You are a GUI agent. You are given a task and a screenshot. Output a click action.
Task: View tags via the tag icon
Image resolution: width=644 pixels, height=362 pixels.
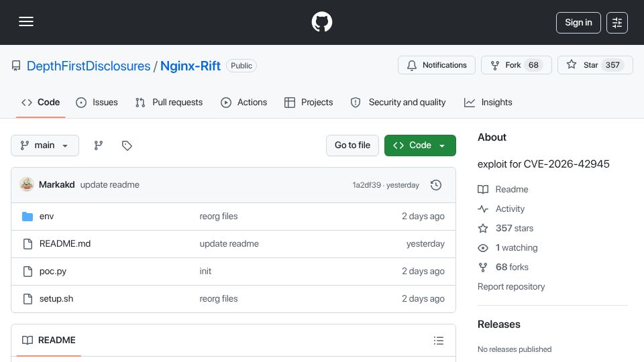(x=127, y=145)
